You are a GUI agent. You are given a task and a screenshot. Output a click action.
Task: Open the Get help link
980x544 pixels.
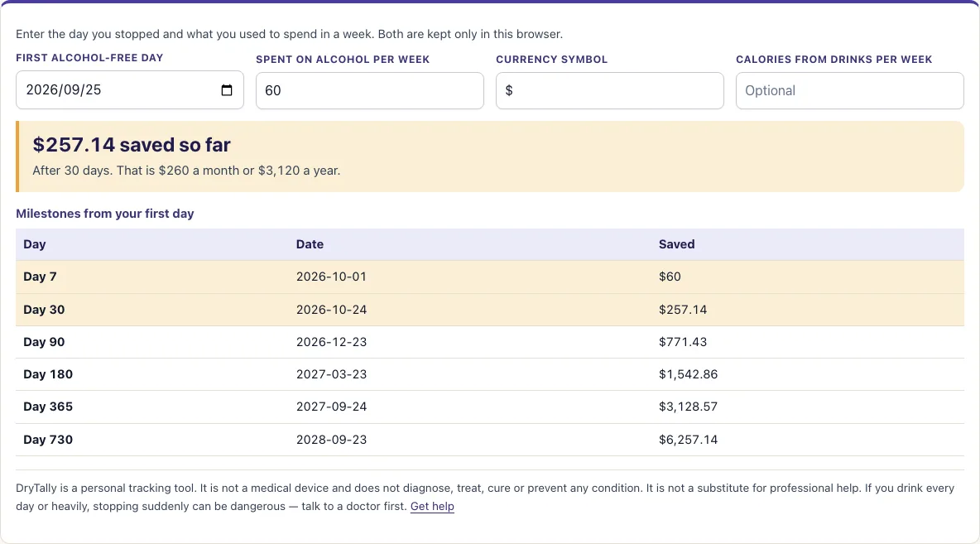(x=432, y=507)
